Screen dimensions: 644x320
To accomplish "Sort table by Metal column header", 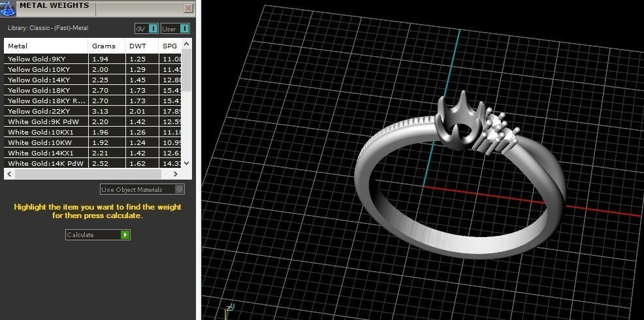I will coord(46,46).
